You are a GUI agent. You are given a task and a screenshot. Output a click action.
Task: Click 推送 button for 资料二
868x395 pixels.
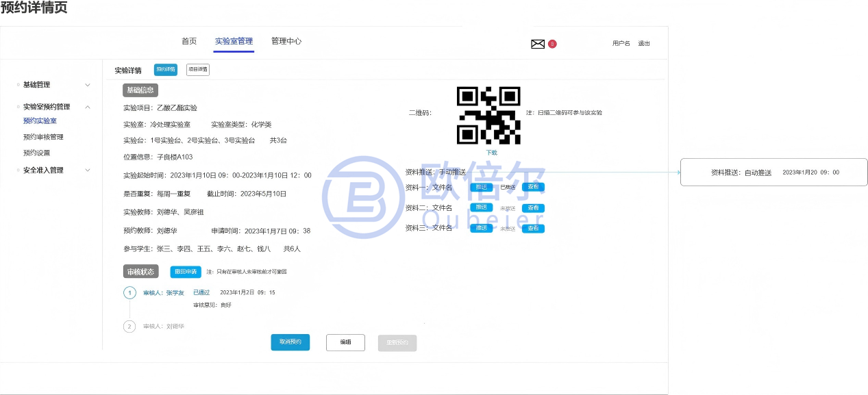(x=481, y=207)
